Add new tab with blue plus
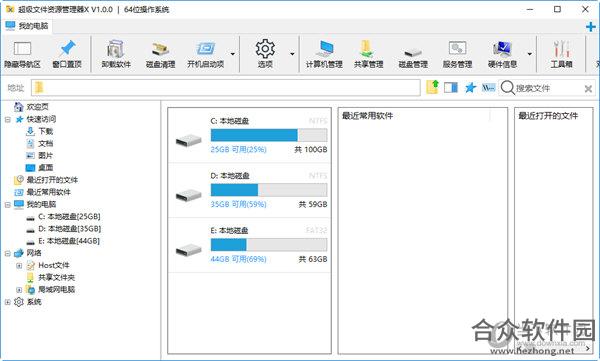The image size is (600, 361). tap(590, 27)
